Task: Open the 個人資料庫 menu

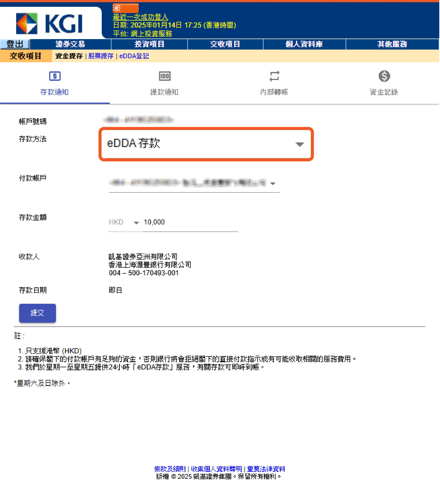Action: pyautogui.click(x=305, y=44)
